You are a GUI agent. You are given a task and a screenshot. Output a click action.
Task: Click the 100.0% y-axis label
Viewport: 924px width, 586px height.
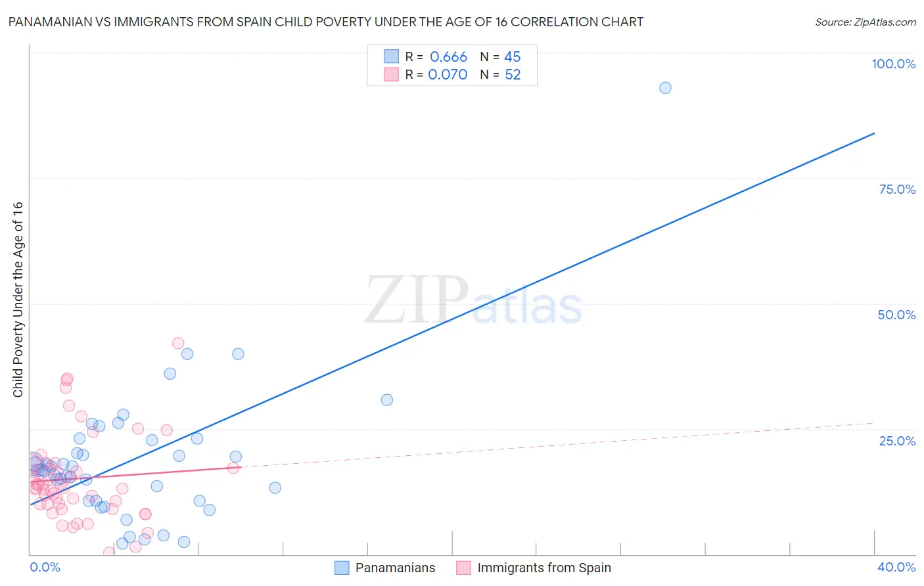pos(894,64)
